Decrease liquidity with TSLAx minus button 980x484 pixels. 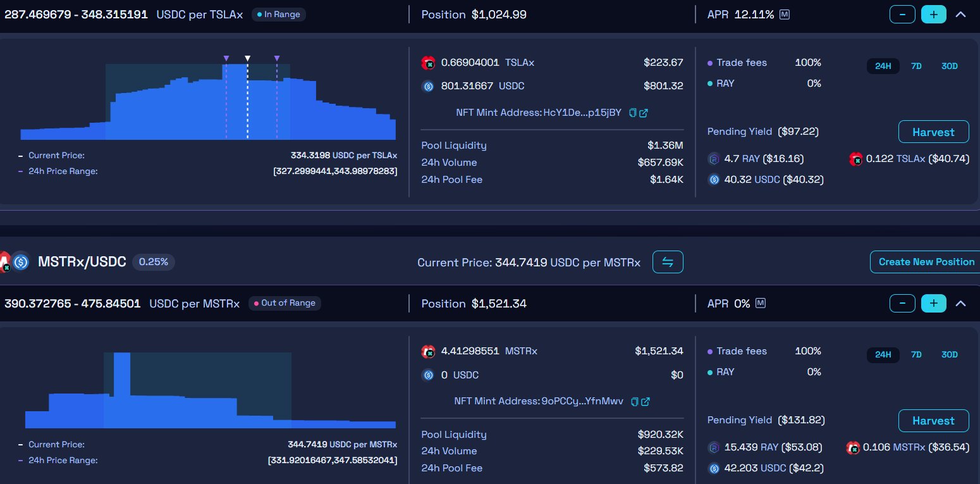(x=902, y=14)
